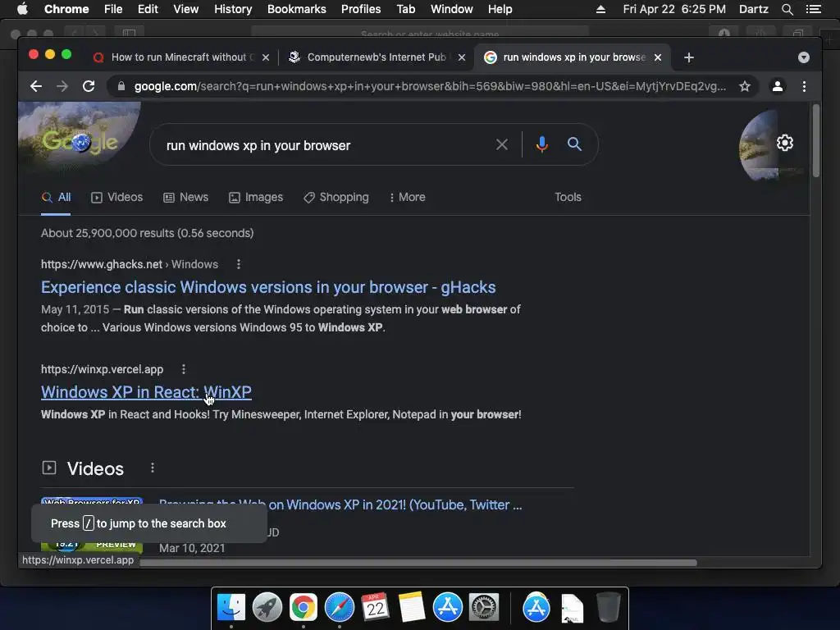Open Spotlight search in the menu bar
The height and width of the screenshot is (630, 840).
tap(787, 9)
